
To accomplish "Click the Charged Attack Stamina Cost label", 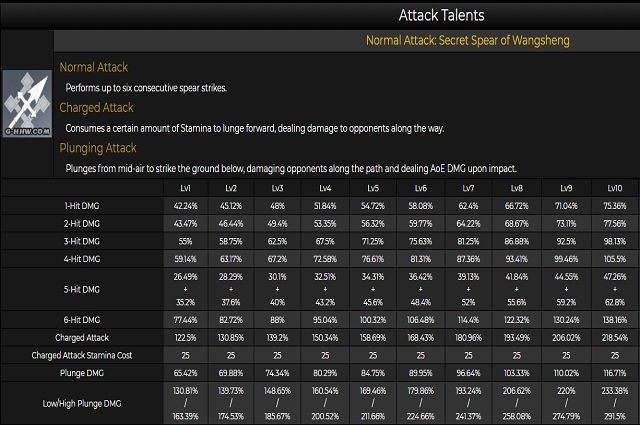I will coord(82,355).
